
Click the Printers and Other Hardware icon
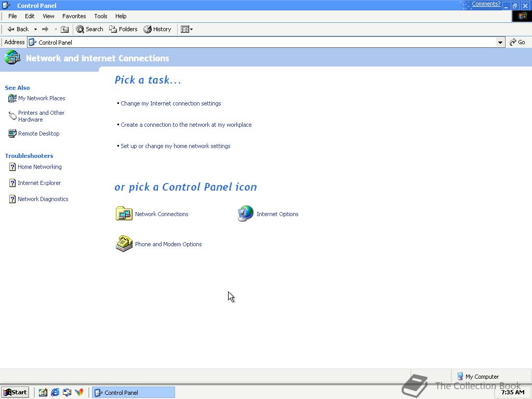tap(12, 116)
